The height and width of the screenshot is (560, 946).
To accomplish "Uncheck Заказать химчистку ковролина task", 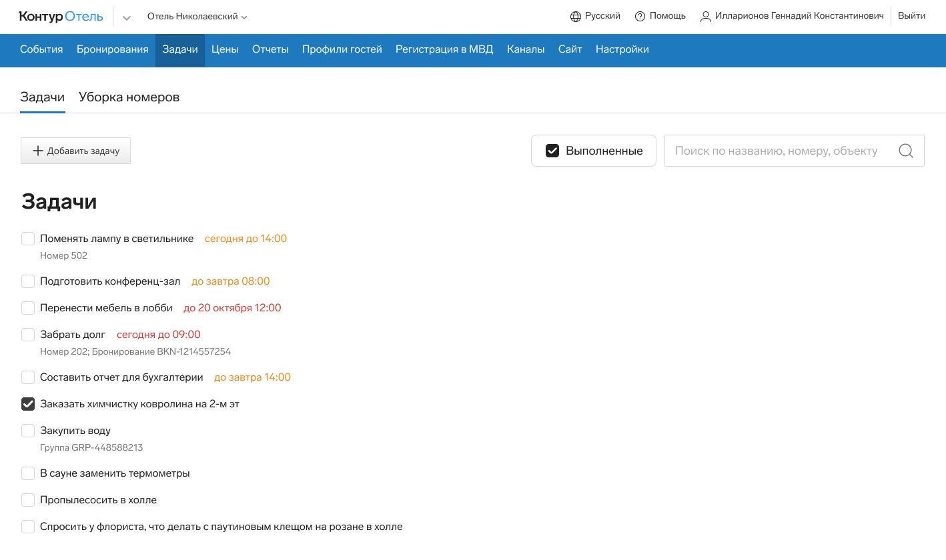I will point(28,404).
